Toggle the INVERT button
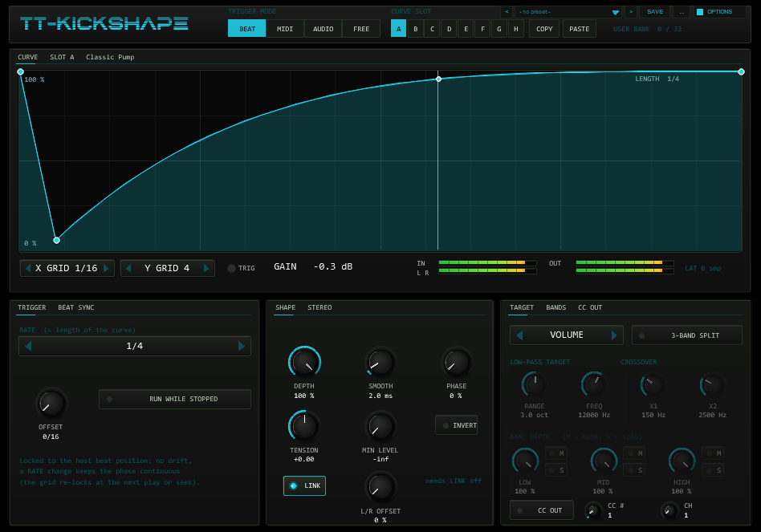761x532 pixels. tap(456, 425)
